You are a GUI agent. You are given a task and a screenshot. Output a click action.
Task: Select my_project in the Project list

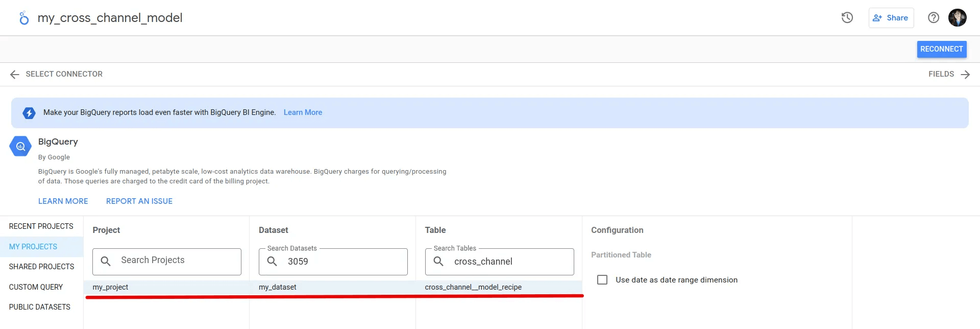click(x=166, y=287)
